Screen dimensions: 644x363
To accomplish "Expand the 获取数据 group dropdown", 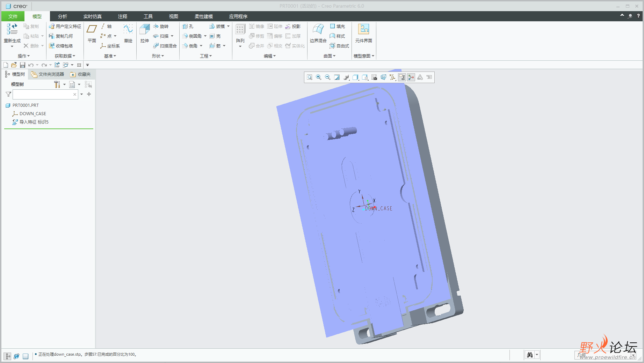I will (65, 56).
